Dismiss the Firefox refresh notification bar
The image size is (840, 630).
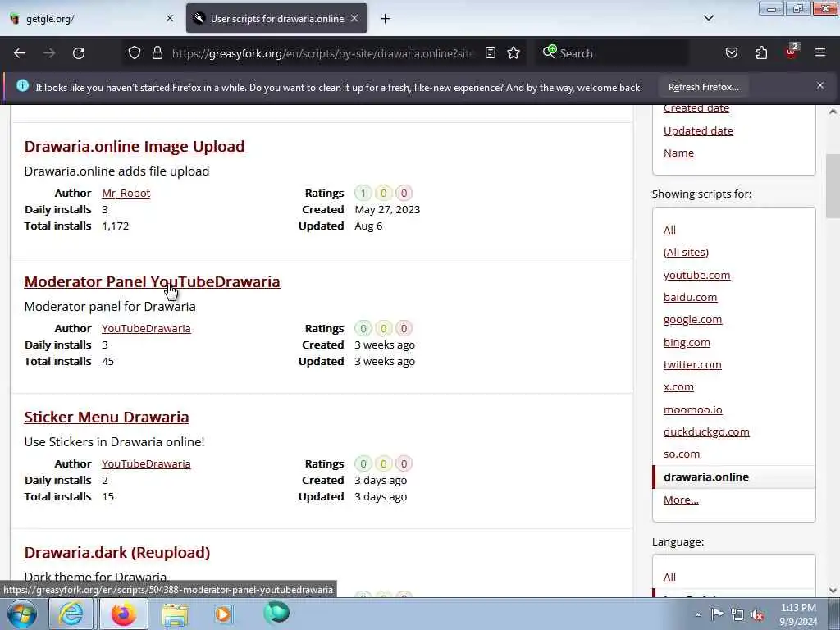click(x=820, y=85)
